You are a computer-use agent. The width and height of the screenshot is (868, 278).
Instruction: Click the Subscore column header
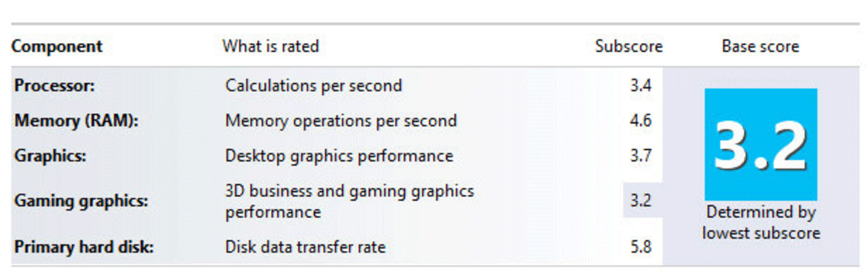click(x=629, y=47)
